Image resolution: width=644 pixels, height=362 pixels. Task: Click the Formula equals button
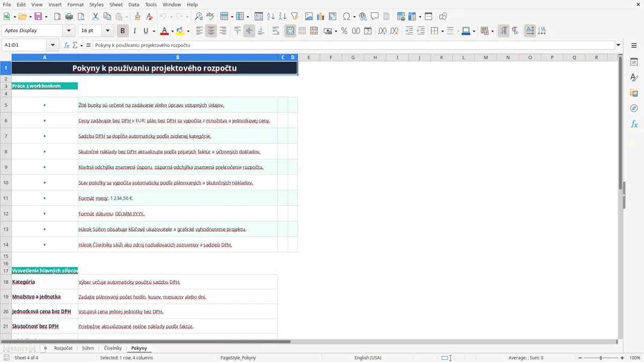(89, 45)
